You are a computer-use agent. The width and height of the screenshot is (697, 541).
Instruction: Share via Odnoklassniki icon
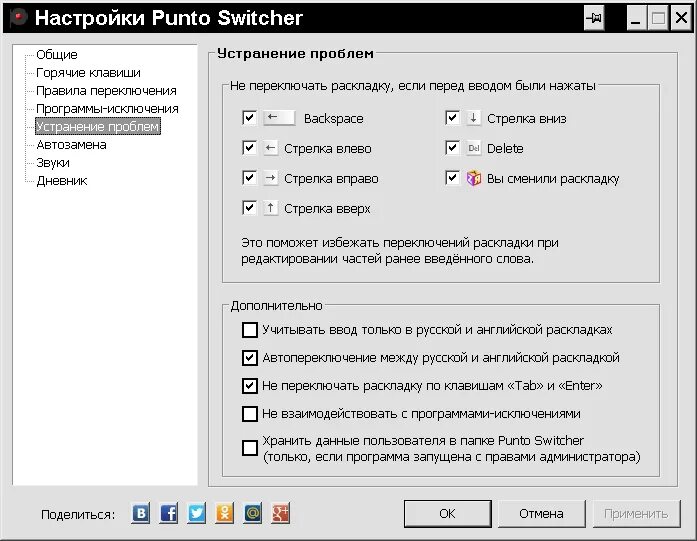[224, 513]
